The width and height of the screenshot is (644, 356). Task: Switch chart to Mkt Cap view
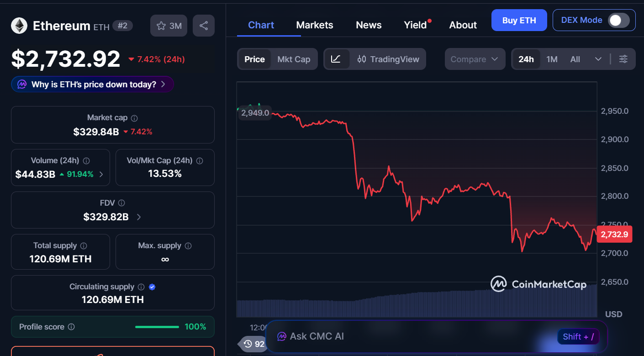[x=294, y=59]
